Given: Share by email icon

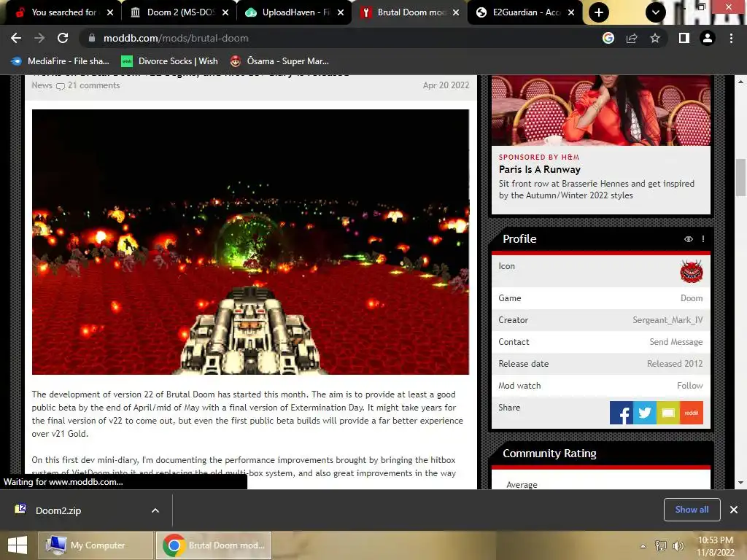Looking at the screenshot, I should pyautogui.click(x=668, y=413).
